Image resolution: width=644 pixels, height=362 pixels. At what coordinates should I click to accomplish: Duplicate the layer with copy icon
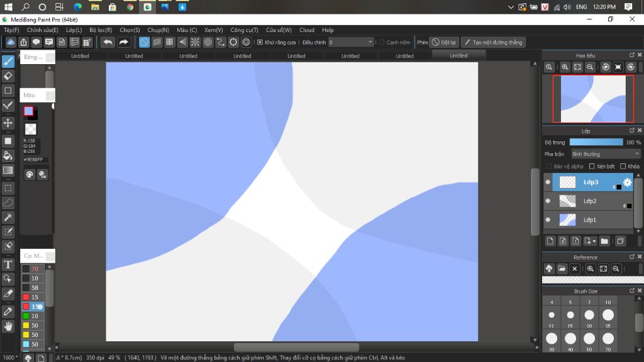[620, 241]
